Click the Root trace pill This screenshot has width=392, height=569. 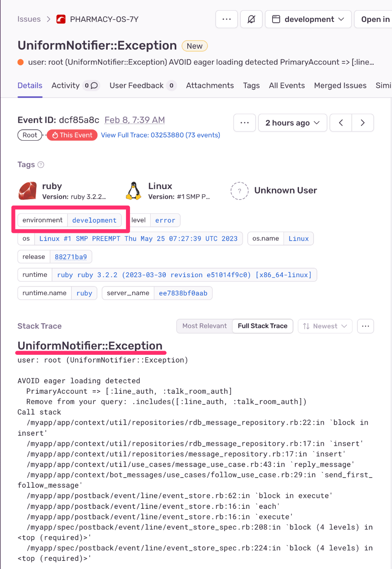pos(30,135)
